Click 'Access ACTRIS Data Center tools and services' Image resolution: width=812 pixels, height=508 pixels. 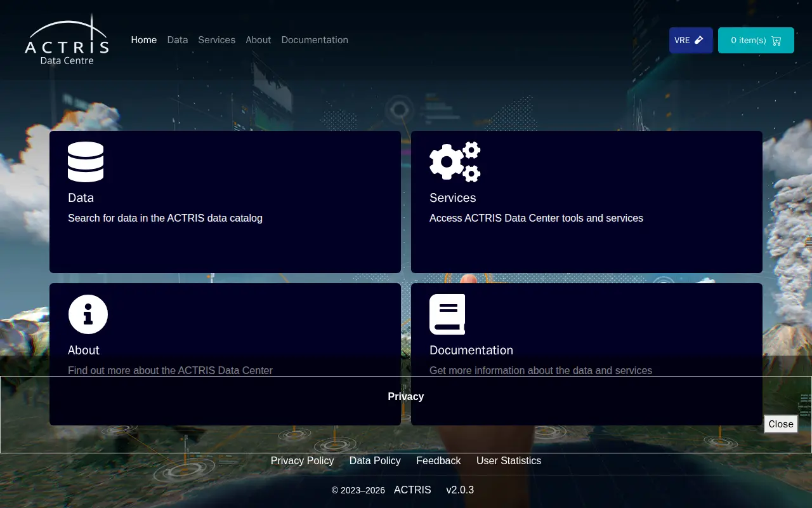pyautogui.click(x=536, y=218)
